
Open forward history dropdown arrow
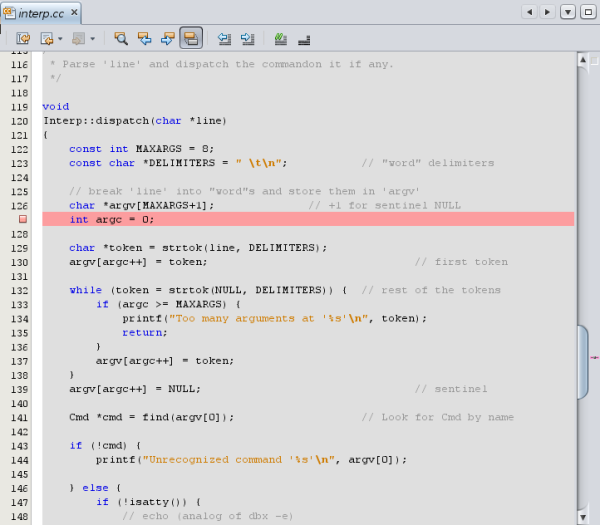(x=92, y=39)
